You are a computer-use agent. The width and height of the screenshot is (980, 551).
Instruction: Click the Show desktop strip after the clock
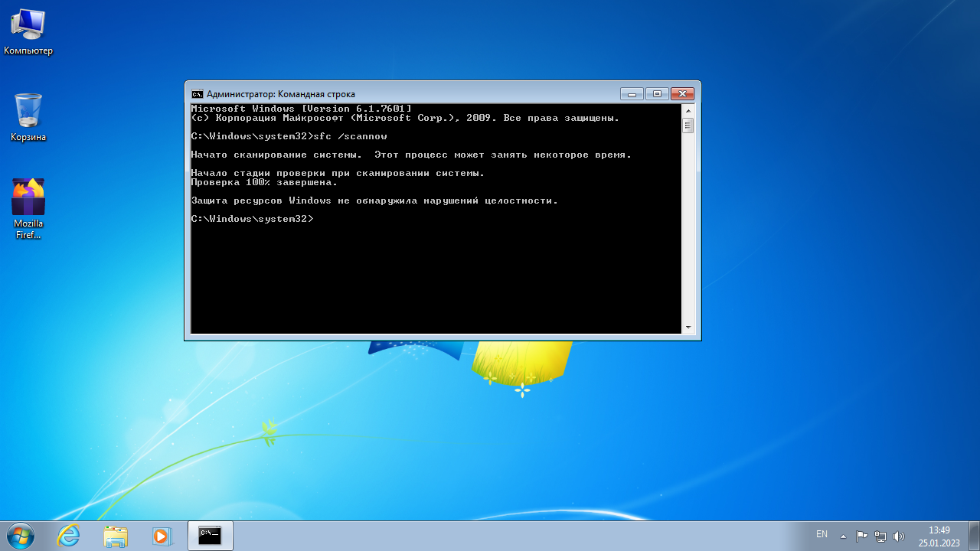[x=974, y=536]
